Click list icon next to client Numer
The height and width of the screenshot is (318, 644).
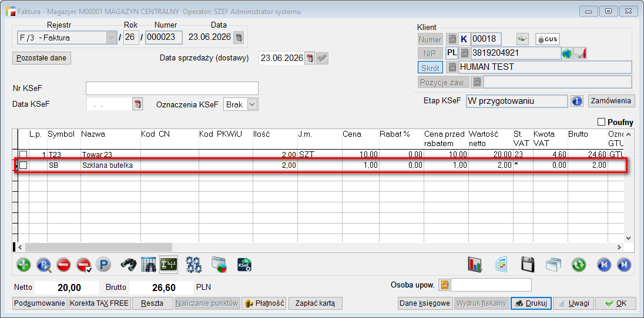(x=452, y=39)
